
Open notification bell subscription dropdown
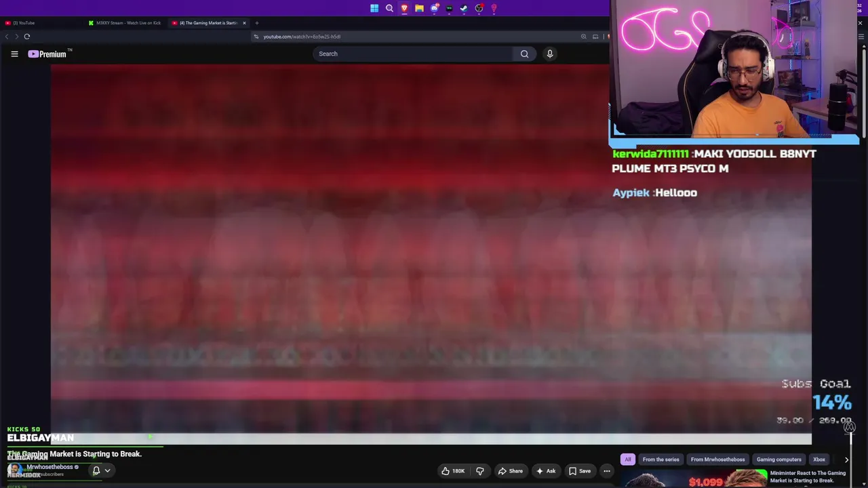click(101, 470)
